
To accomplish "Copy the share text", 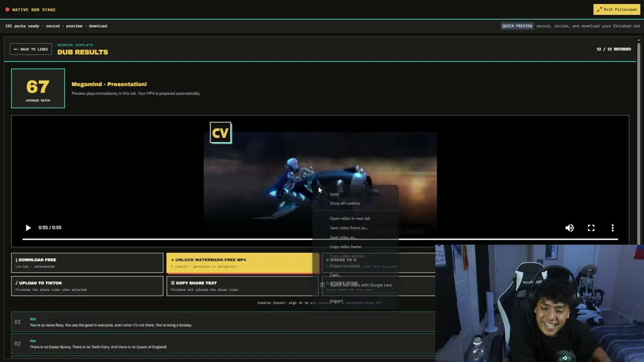I will (243, 286).
